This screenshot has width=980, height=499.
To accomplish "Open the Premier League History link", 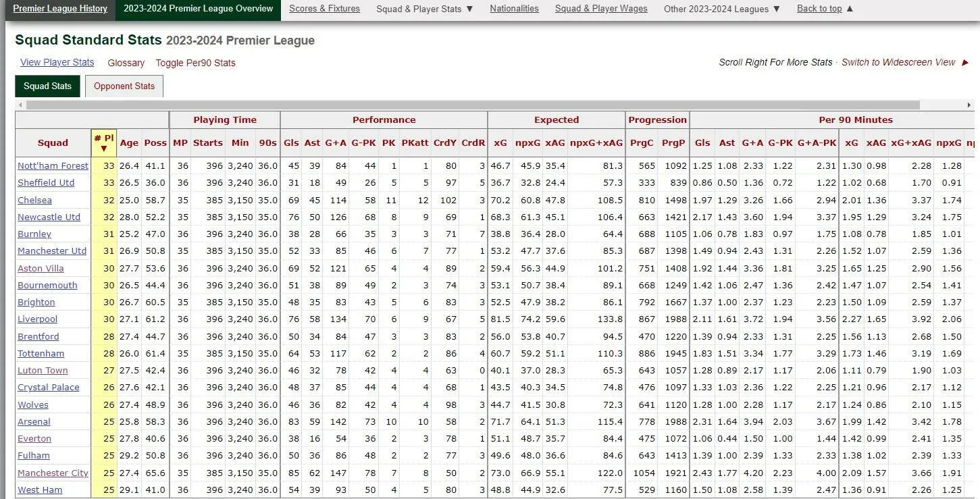I will pos(60,9).
